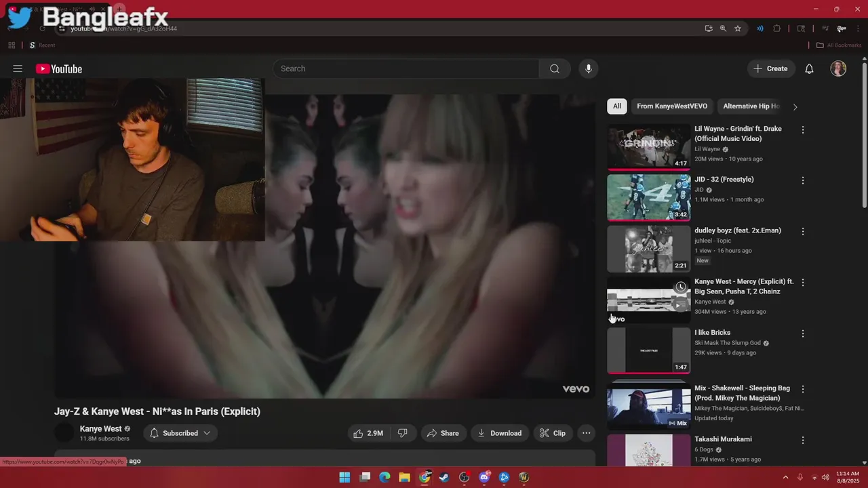Screen dimensions: 868x488
Task: Open Discord from the taskbar
Action: 484,477
